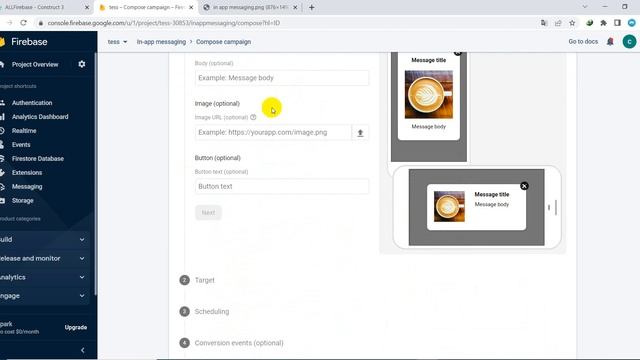Open Events in the sidebar

21,144
